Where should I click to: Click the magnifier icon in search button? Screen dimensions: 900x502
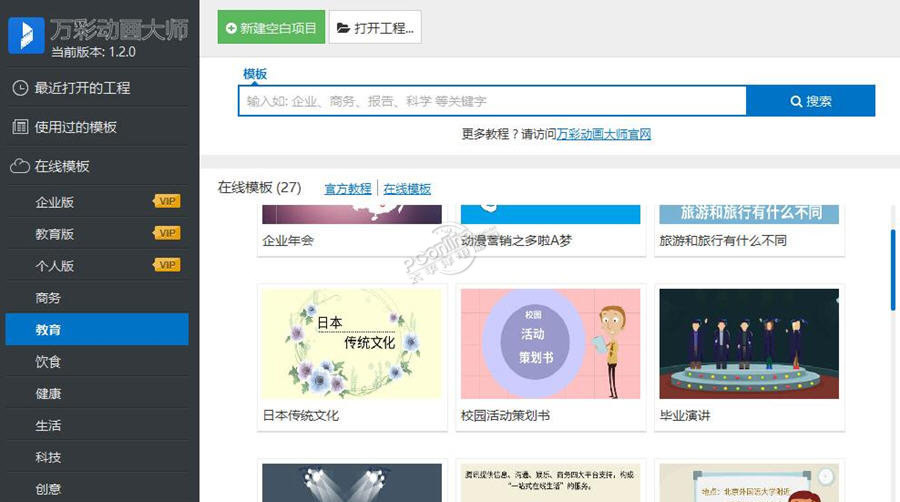(796, 102)
